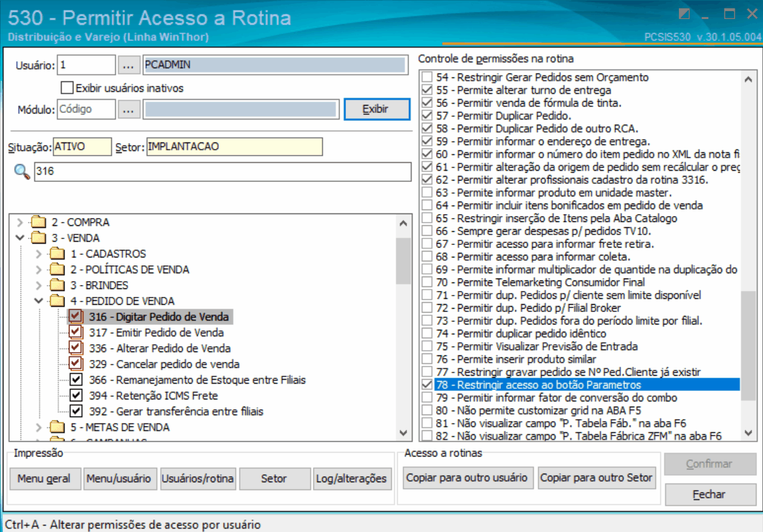The width and height of the screenshot is (763, 532).
Task: Uncheck routine 316 - Digitar Pedido de Venda
Action: [x=76, y=317]
